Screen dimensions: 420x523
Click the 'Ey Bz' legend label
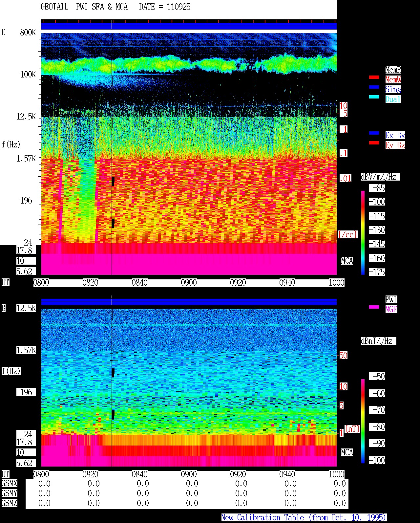[395, 145]
